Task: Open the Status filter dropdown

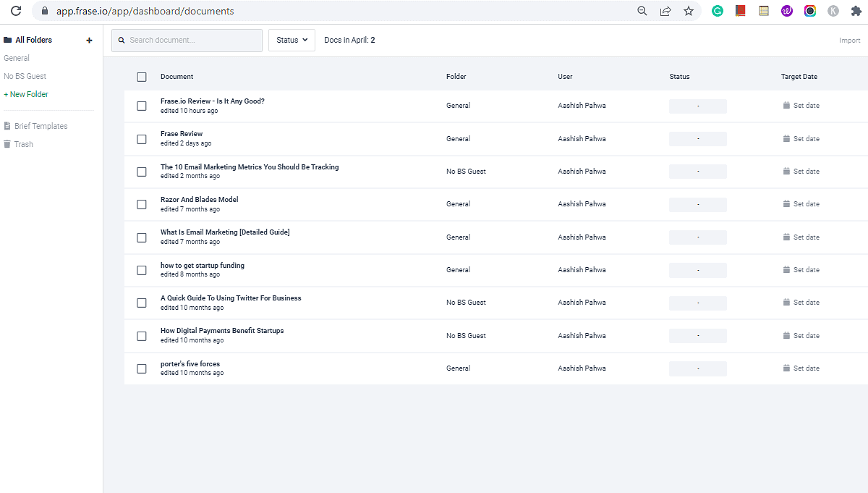Action: [292, 41]
